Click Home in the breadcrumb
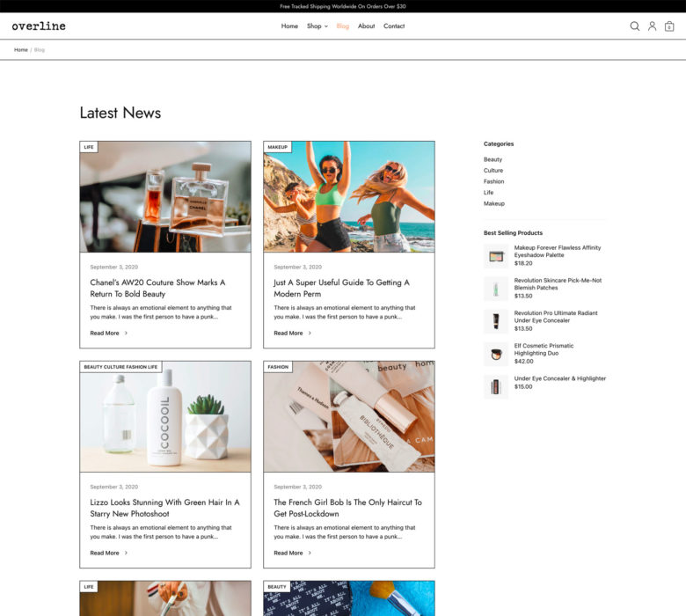Viewport: 686px width, 616px height. (20, 50)
